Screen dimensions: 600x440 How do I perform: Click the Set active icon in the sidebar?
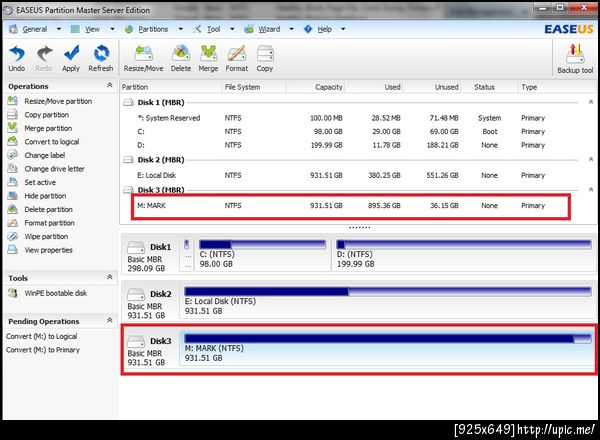point(13,182)
